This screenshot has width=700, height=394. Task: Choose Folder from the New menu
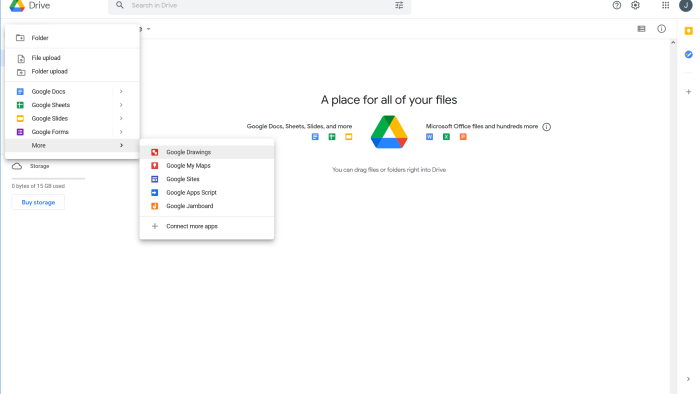pyautogui.click(x=72, y=38)
